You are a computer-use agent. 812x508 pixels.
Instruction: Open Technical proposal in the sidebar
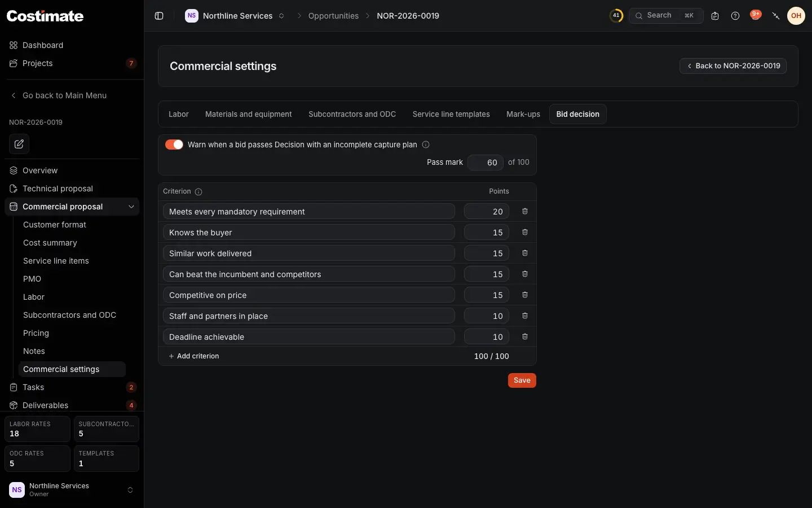(x=72, y=189)
